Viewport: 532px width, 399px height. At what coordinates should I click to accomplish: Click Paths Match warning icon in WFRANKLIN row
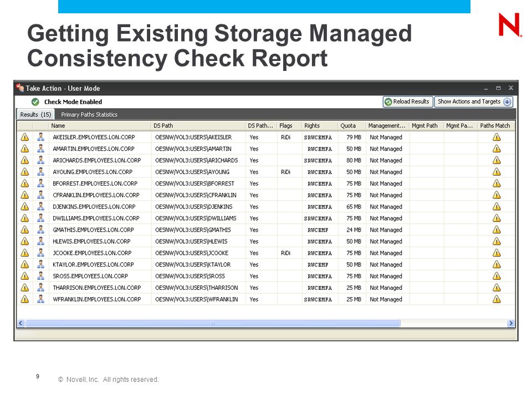point(497,299)
